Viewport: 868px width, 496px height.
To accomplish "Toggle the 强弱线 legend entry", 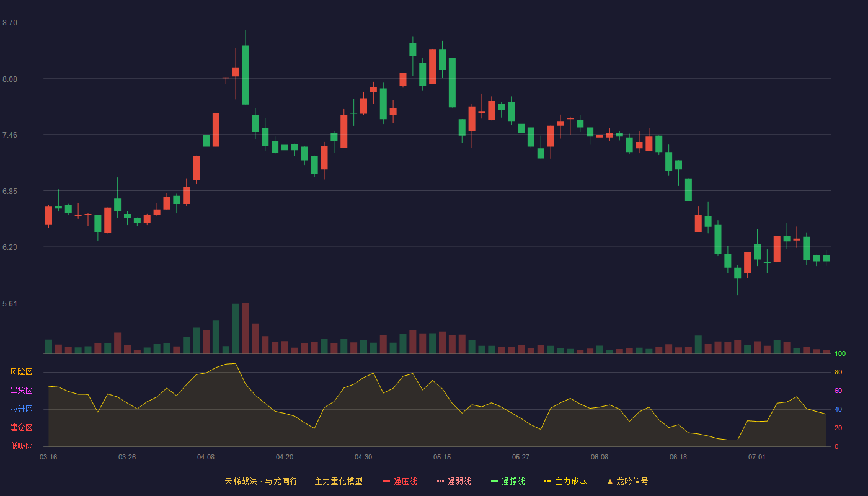I will 454,481.
